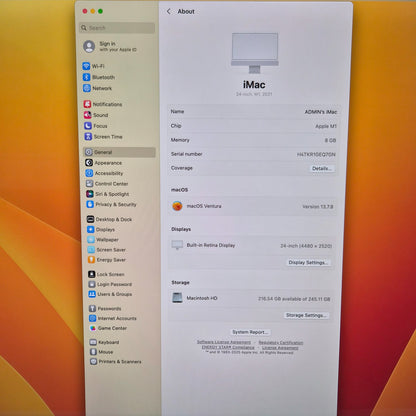Select Notifications in sidebar

click(103, 104)
